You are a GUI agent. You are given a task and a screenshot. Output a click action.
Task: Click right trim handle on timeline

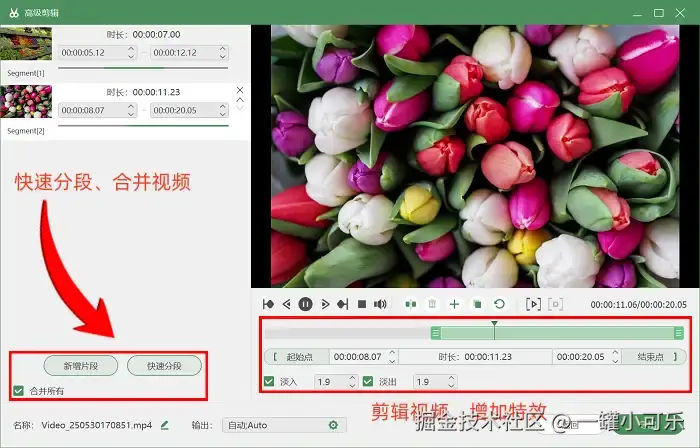click(679, 333)
